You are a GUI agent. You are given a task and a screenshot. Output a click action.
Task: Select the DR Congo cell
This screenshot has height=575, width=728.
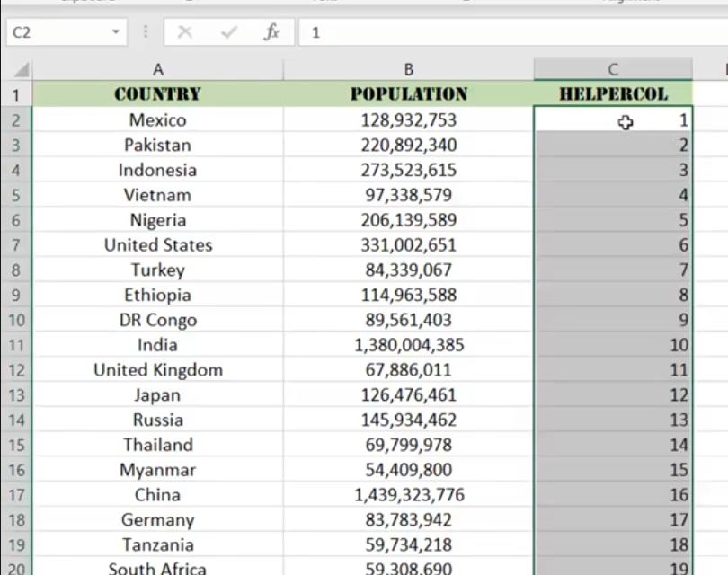pos(158,320)
